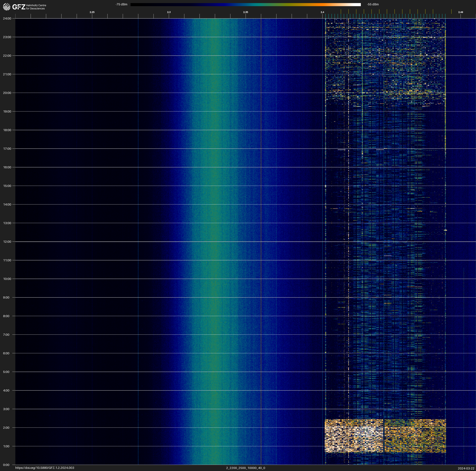
Task: Click the -75 dBm scale label
Action: click(121, 4)
